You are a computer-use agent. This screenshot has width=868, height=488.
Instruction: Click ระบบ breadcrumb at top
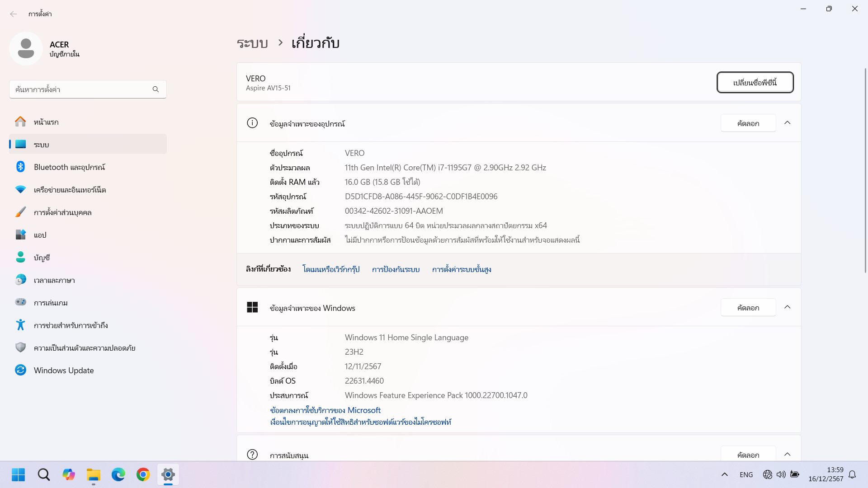click(x=252, y=43)
